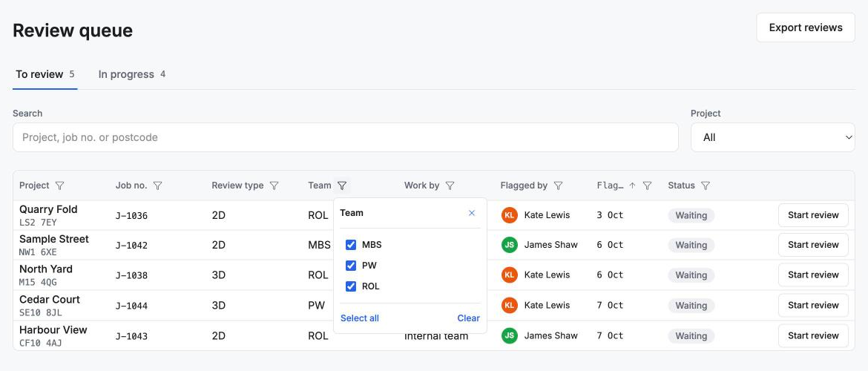Screen dimensions: 868x371
Task: Click the Sample Street project name
Action: [54, 239]
